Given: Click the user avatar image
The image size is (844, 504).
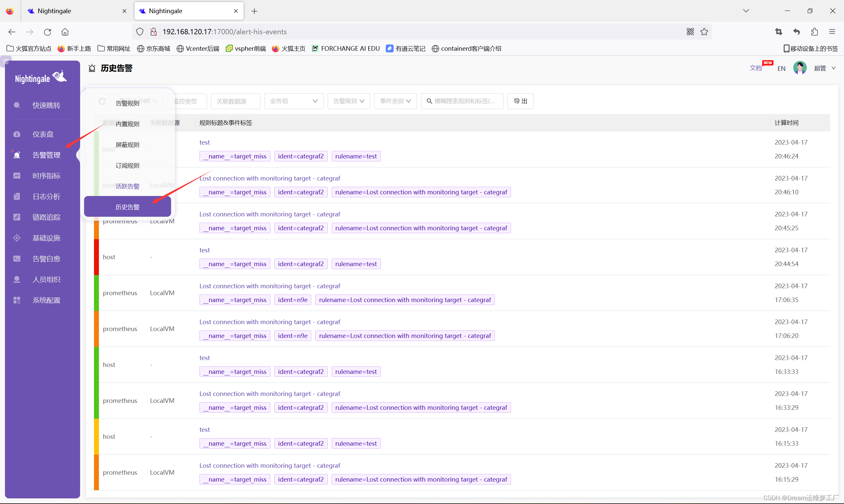Looking at the screenshot, I should [799, 68].
